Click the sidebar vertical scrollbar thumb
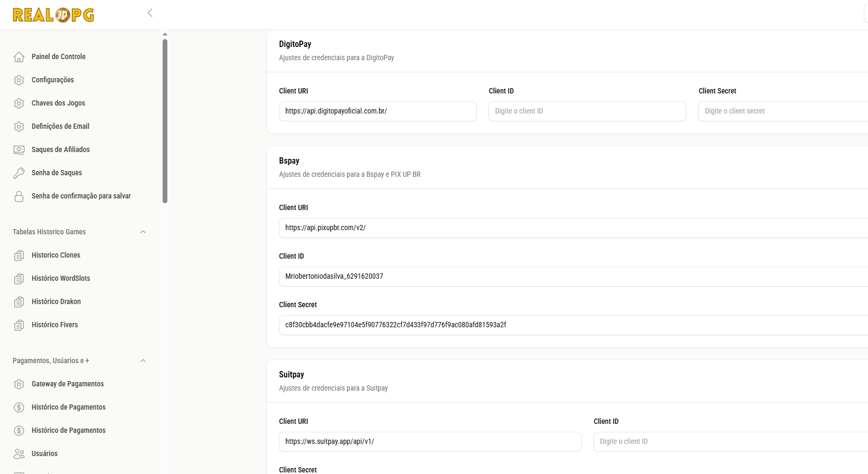 point(165,120)
